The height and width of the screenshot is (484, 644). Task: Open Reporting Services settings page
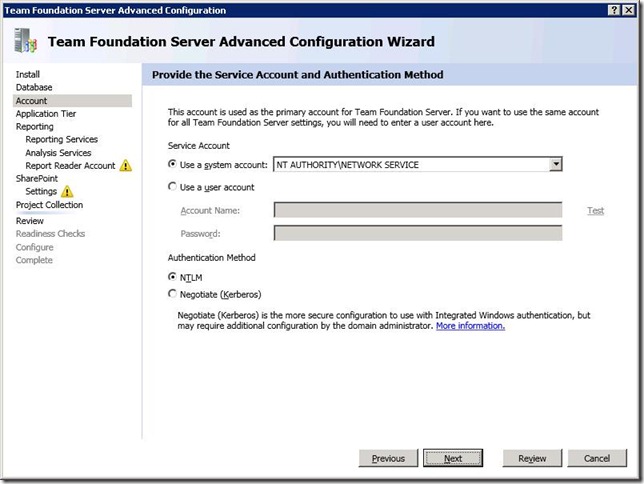click(x=62, y=140)
